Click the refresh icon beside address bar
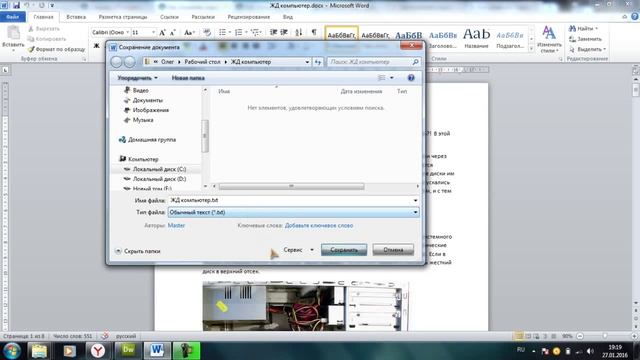The image size is (640, 360). (318, 62)
